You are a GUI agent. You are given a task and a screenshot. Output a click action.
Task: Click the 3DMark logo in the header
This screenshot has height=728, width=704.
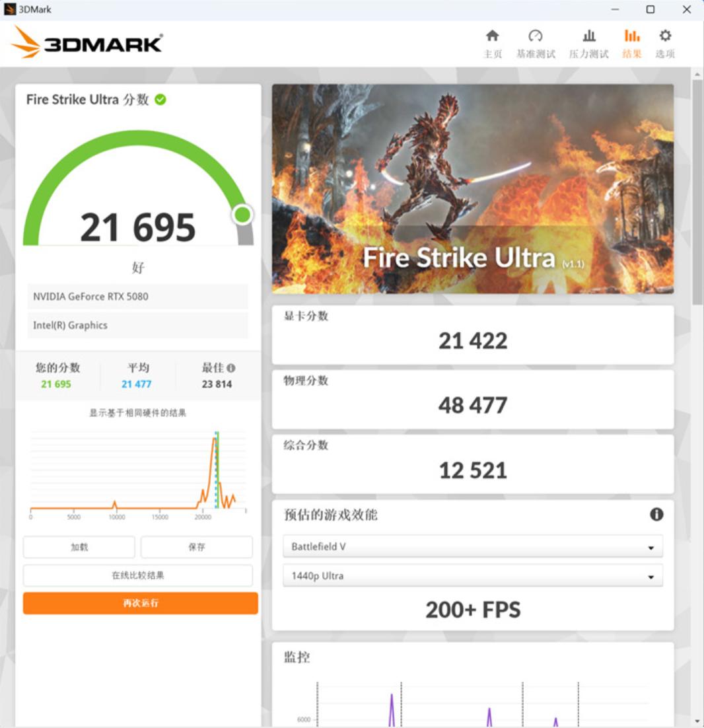click(x=87, y=43)
